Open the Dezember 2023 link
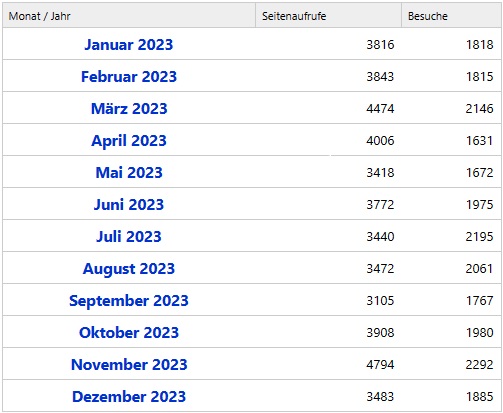503x413 pixels. pos(129,396)
